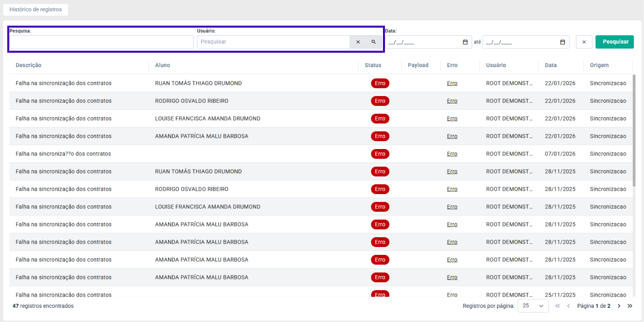Open Erro link for Louise Francisca row dated 22/01/2026

pyautogui.click(x=452, y=119)
